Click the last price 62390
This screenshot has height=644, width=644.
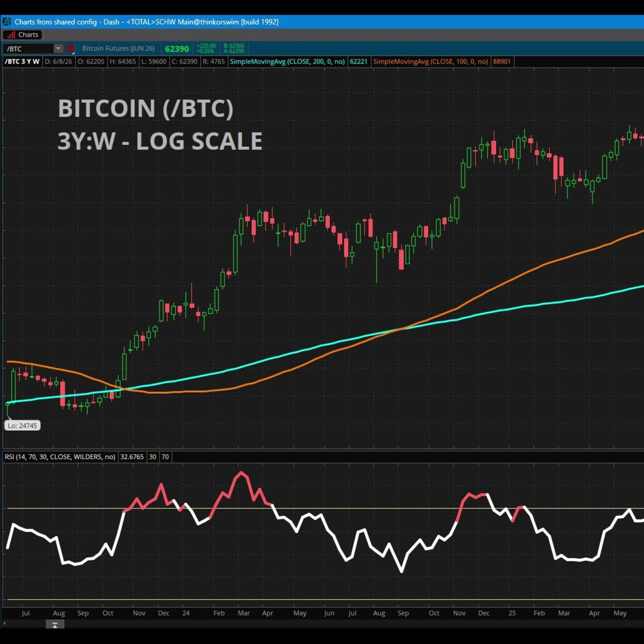pyautogui.click(x=177, y=49)
